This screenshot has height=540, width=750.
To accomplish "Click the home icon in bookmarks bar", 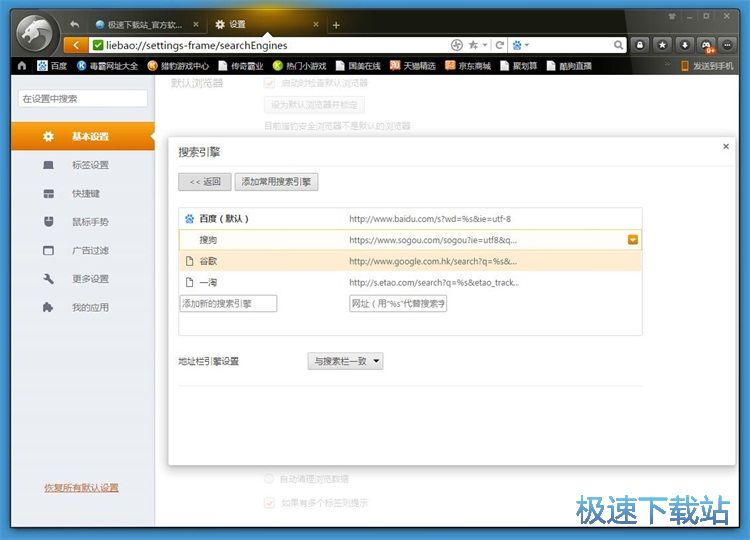I will click(22, 66).
